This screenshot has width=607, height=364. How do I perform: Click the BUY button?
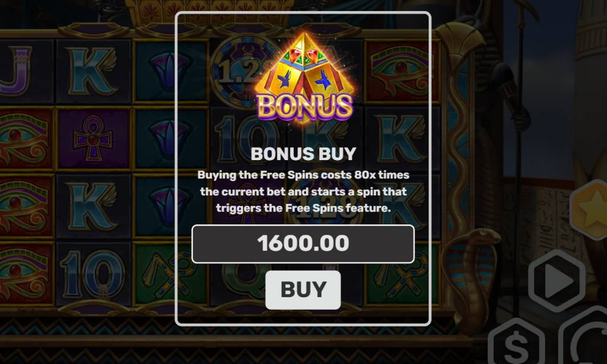tap(303, 290)
